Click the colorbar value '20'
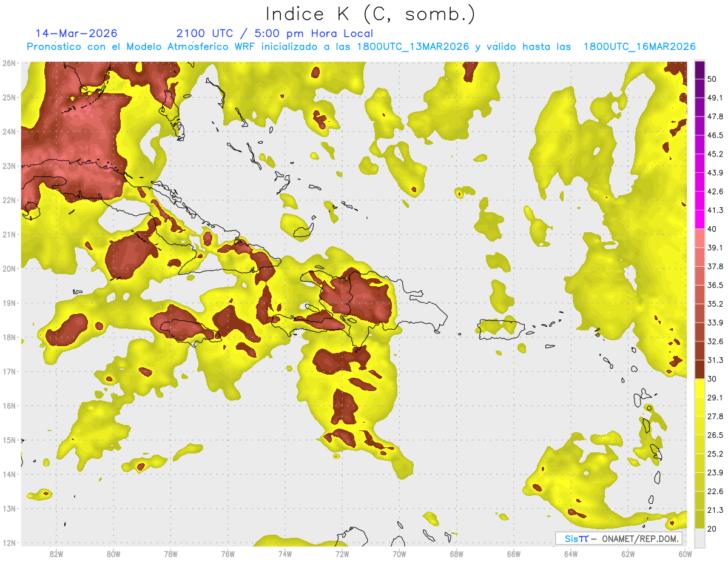This screenshot has width=728, height=562. coord(712,529)
